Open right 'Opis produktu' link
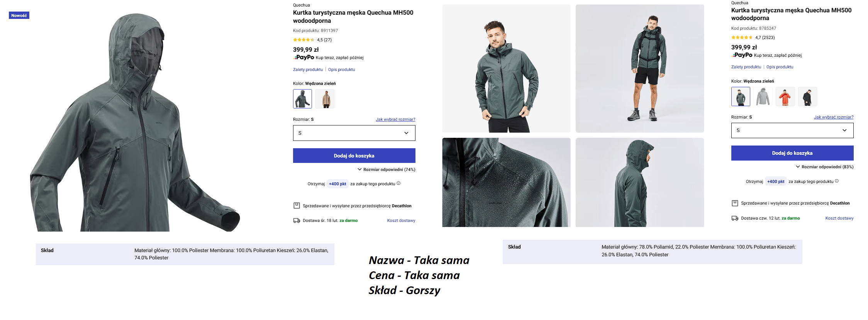Image resolution: width=868 pixels, height=320 pixels. pyautogui.click(x=780, y=67)
